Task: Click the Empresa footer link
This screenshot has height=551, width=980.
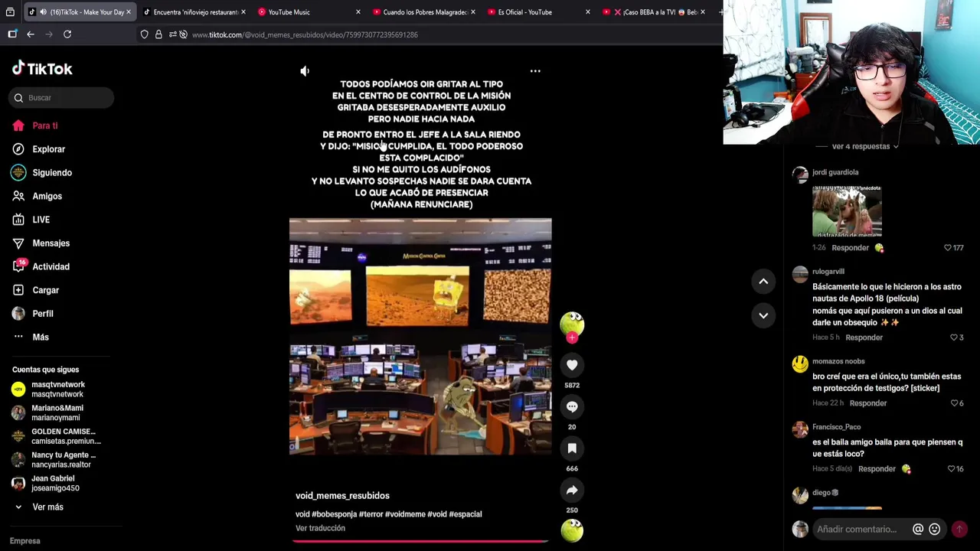Action: click(x=25, y=541)
